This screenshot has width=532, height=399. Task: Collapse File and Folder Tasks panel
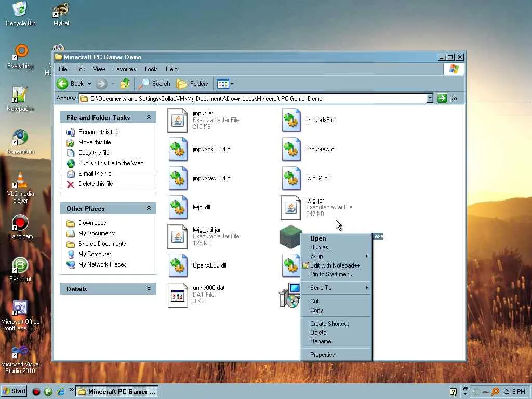click(149, 117)
